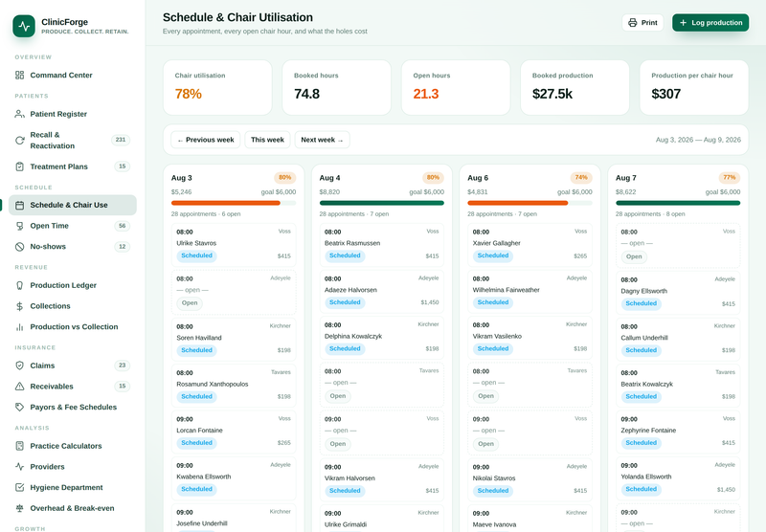Open No-shows list

[x=73, y=247]
